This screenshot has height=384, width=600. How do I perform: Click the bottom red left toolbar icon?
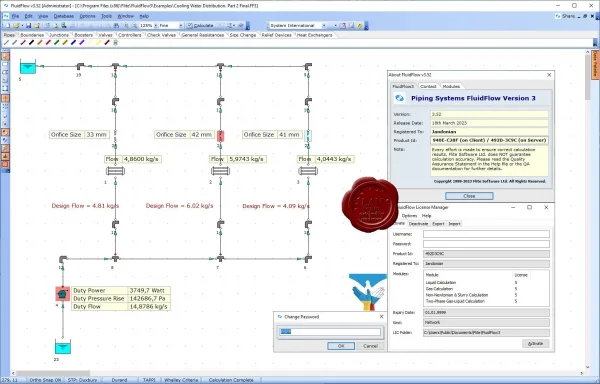click(x=5, y=164)
